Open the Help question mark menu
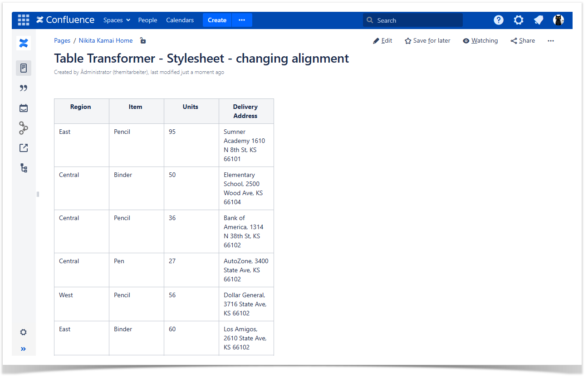Image resolution: width=588 pixels, height=378 pixels. coord(498,20)
